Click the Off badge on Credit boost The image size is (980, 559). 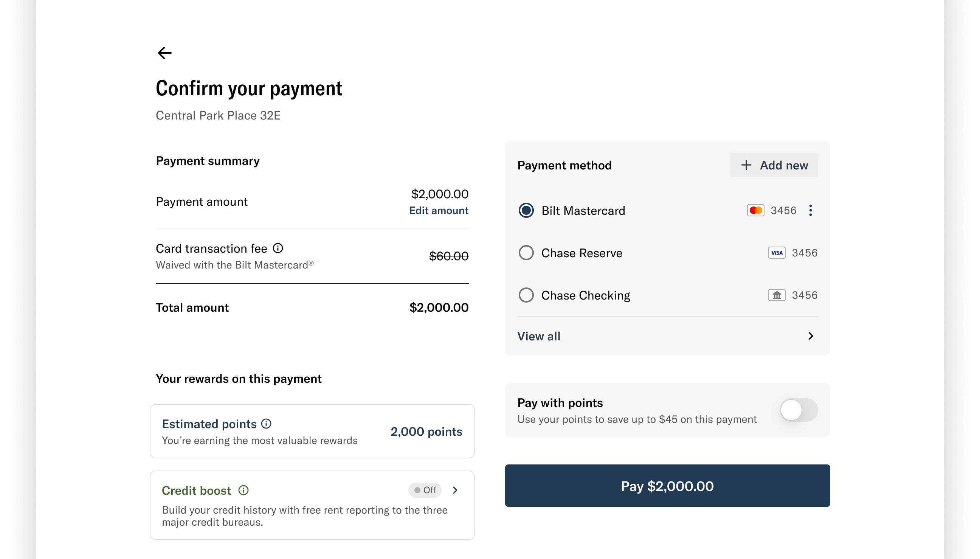pos(424,490)
